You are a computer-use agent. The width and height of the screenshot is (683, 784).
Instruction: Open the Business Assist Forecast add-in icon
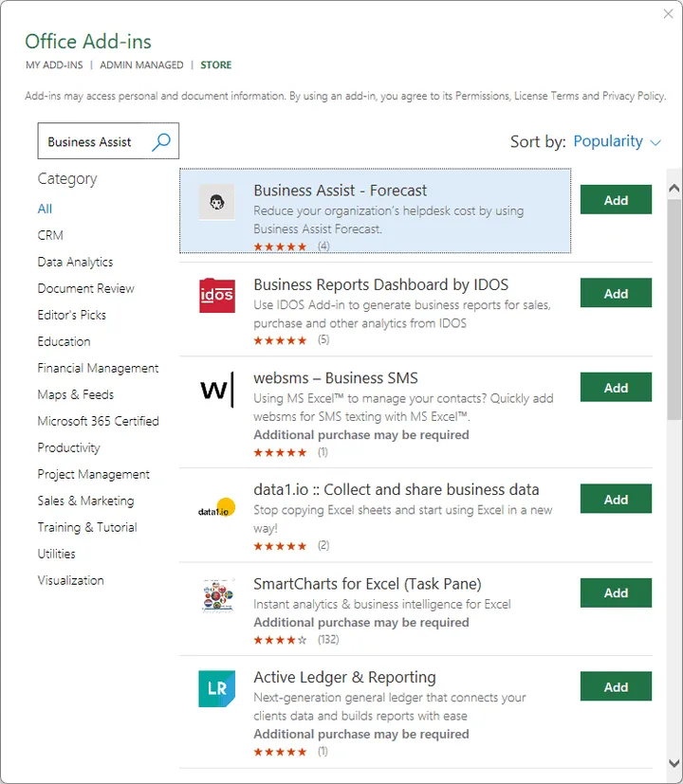(217, 203)
